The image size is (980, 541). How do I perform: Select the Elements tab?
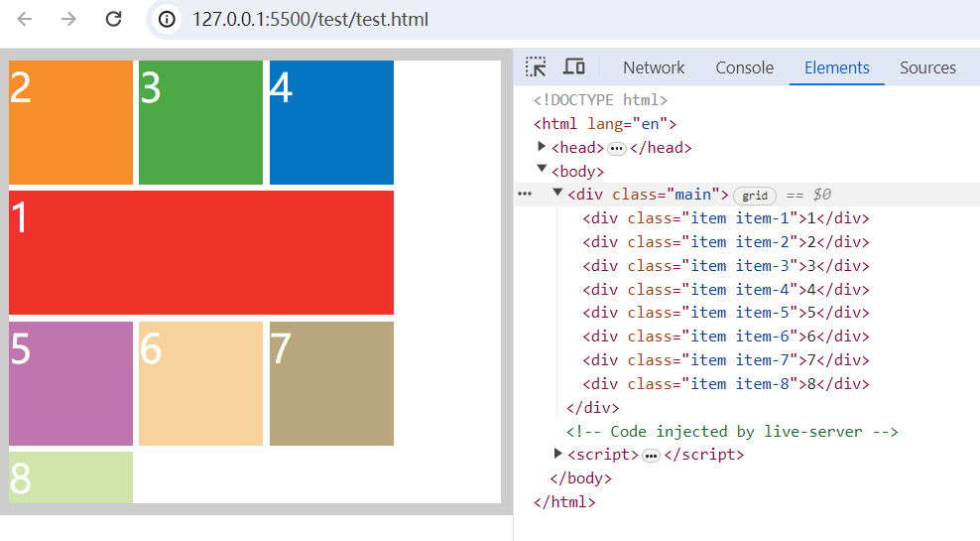837,68
